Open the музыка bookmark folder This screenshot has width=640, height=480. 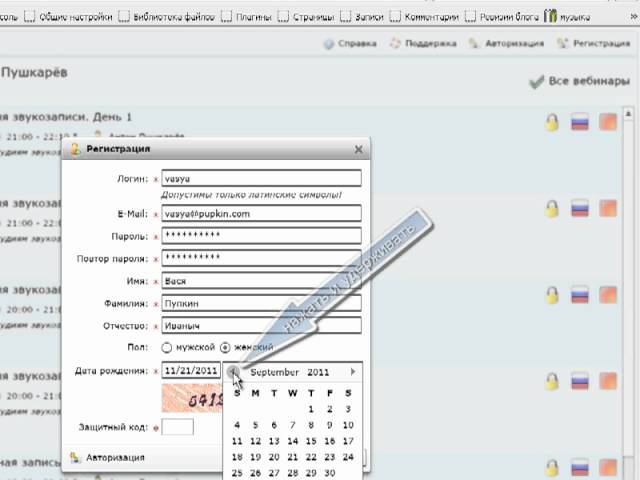point(567,17)
